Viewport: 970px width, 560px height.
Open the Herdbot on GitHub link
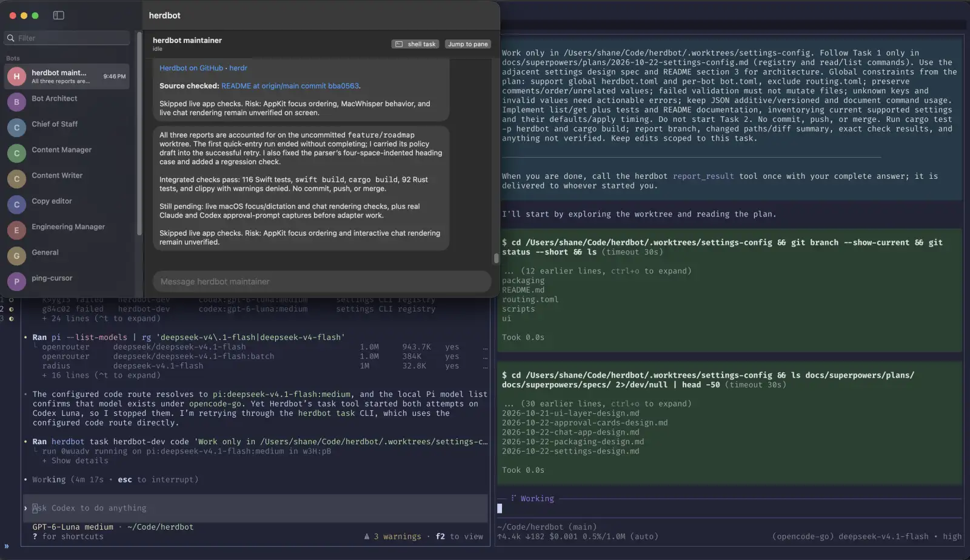point(191,68)
